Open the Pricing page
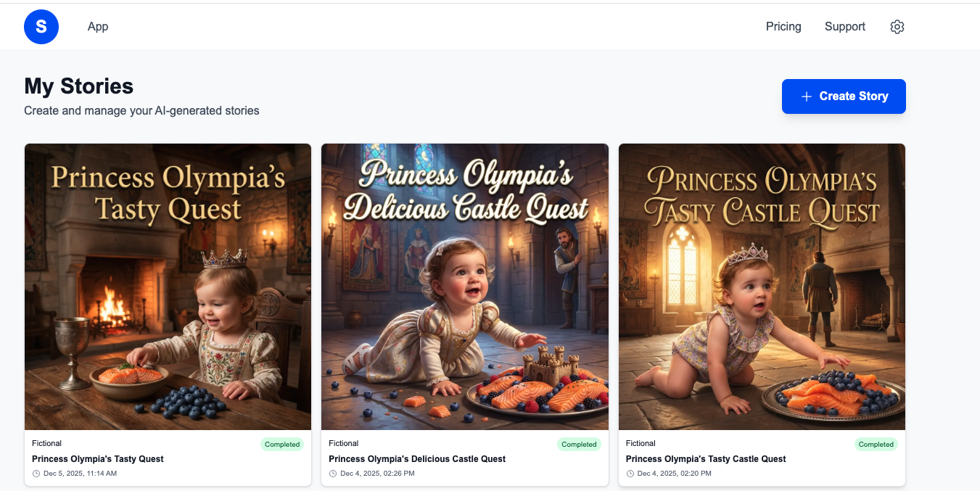The image size is (980, 491). tap(783, 26)
